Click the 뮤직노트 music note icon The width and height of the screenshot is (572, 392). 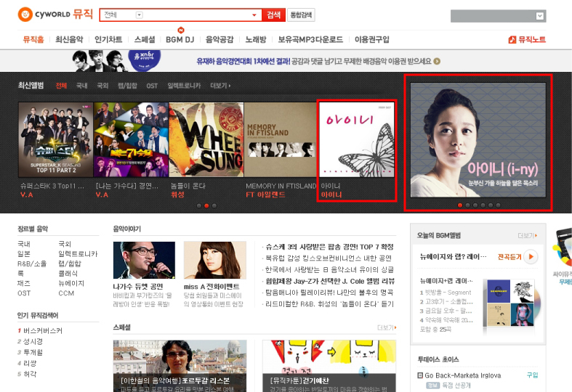512,39
